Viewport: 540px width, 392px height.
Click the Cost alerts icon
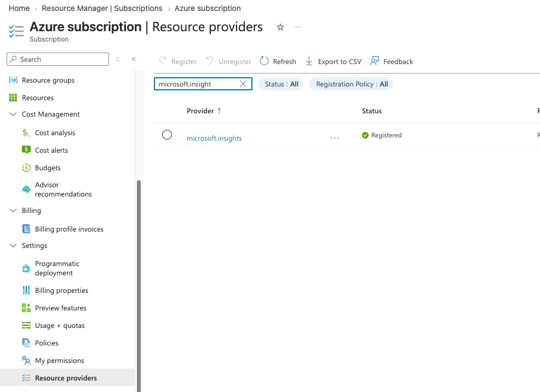[26, 150]
